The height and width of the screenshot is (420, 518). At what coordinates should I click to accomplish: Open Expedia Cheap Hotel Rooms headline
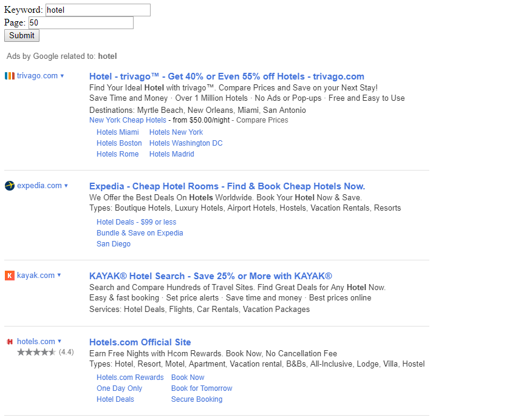point(227,186)
